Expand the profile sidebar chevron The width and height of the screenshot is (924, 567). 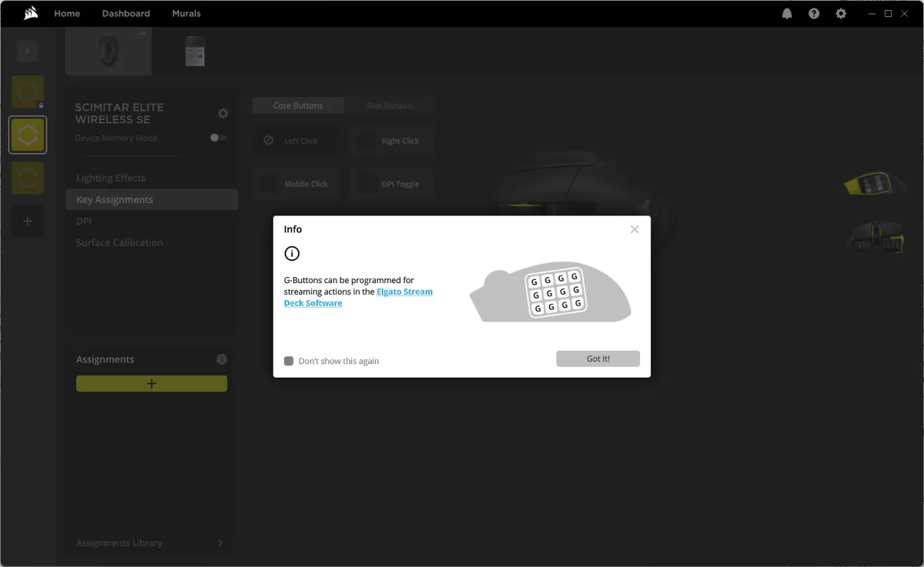[28, 52]
